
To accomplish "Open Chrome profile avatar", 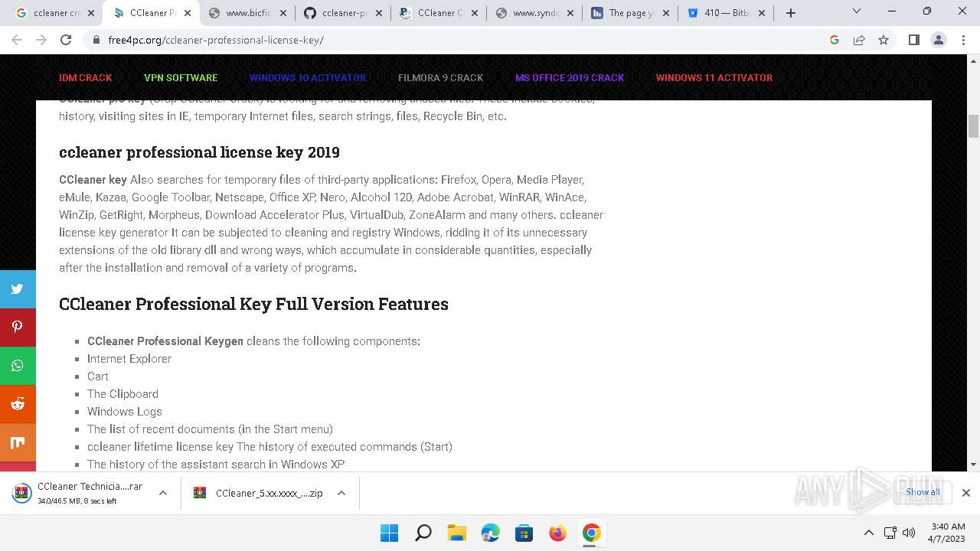I will [939, 40].
